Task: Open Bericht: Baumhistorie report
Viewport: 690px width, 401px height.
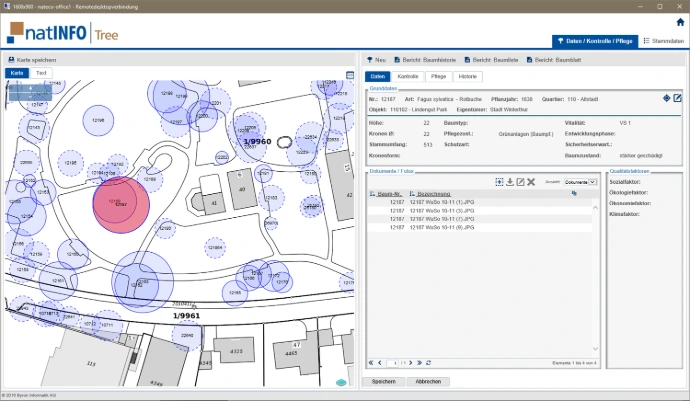Action: [x=425, y=60]
